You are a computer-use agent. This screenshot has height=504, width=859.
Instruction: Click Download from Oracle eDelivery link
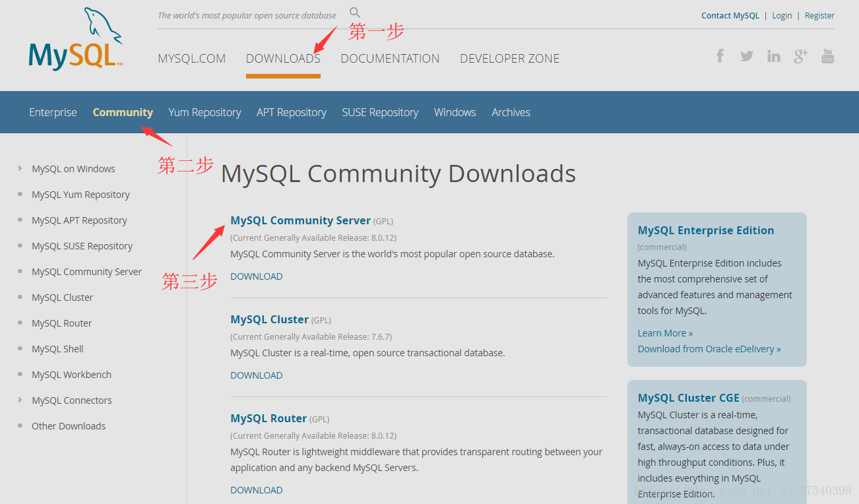pyautogui.click(x=709, y=349)
